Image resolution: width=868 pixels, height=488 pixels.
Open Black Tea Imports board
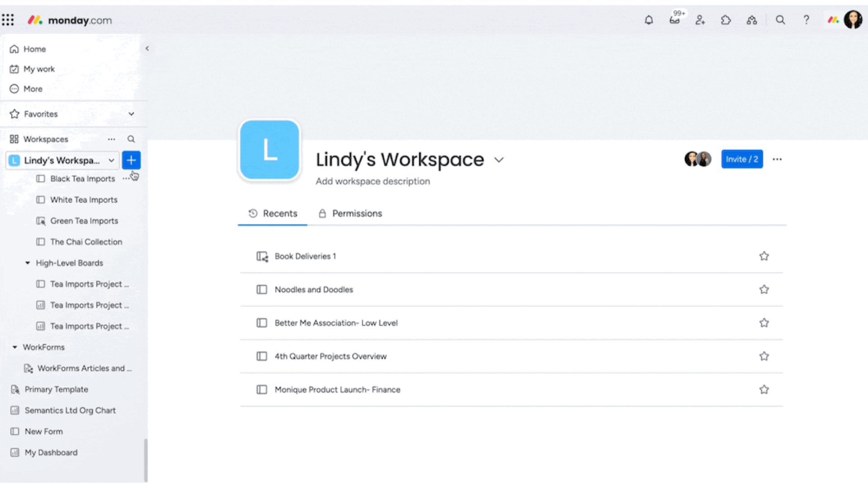tap(83, 179)
